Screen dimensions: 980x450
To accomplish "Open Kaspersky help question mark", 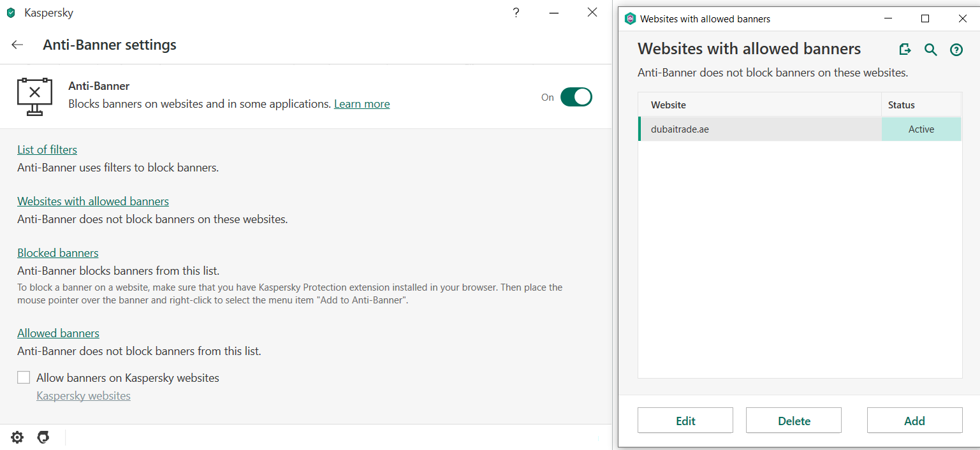I will (x=516, y=13).
